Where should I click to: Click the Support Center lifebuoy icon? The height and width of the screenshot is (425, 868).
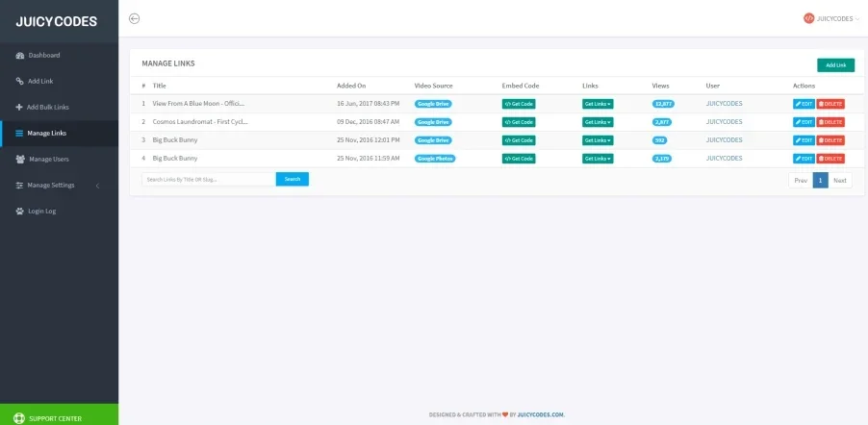point(19,419)
